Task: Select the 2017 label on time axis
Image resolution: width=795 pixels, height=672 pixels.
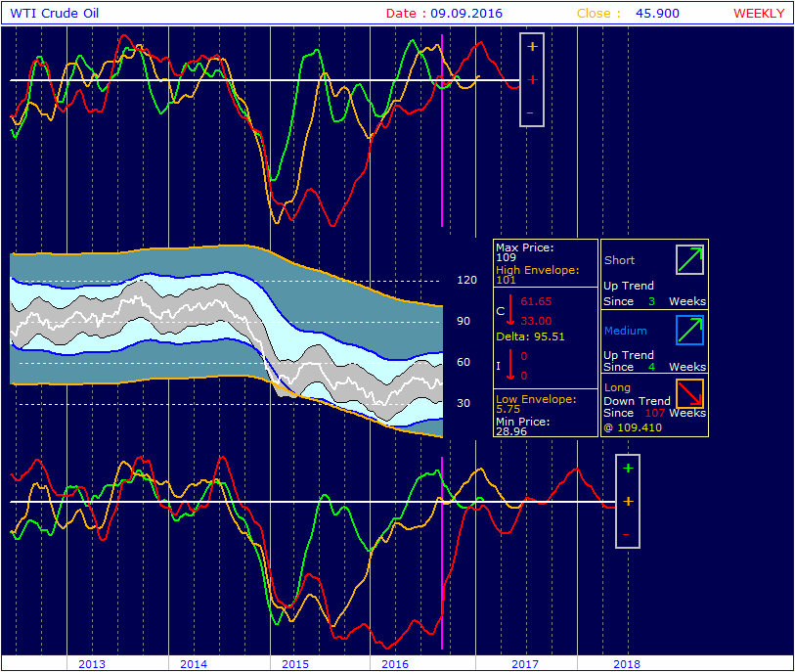Action: pos(525,664)
